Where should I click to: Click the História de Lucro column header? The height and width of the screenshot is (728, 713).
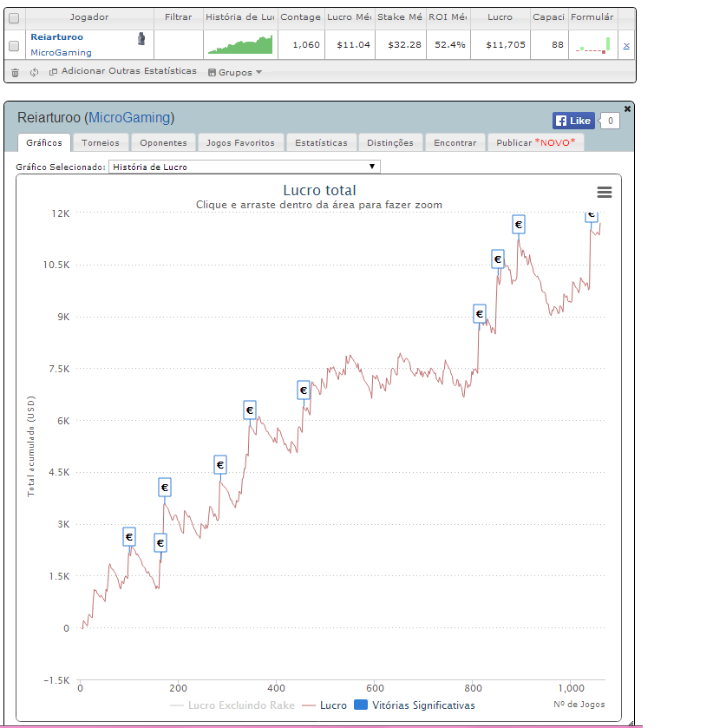click(240, 17)
